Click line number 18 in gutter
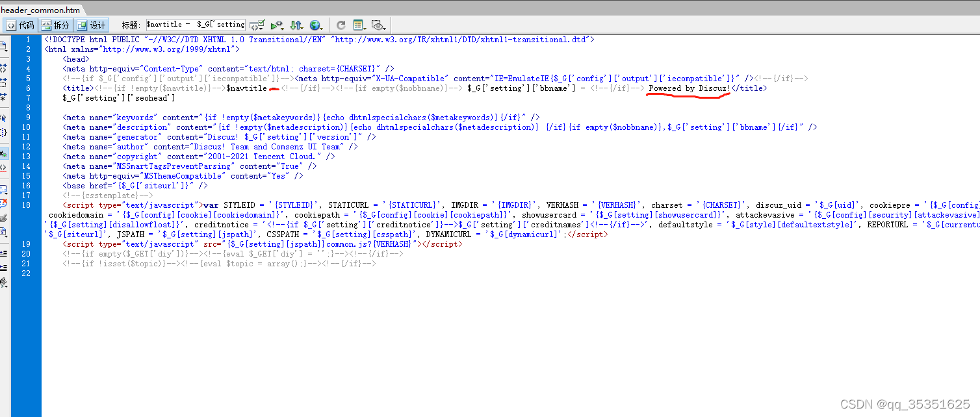The width and height of the screenshot is (980, 417). (26, 205)
